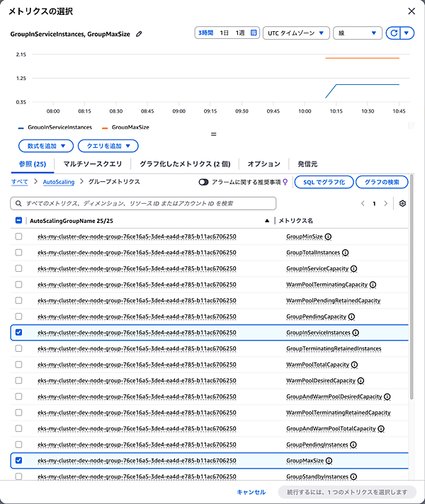
Task: Go to the すべて breadcrumb link
Action: point(20,182)
